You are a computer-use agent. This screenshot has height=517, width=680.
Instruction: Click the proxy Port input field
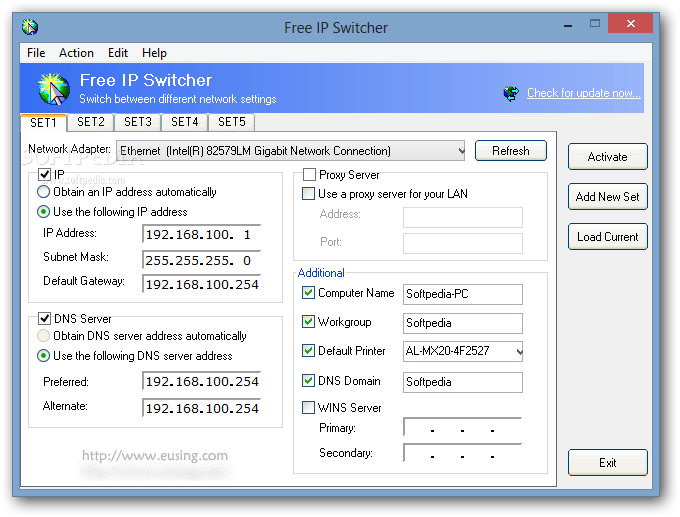point(463,243)
